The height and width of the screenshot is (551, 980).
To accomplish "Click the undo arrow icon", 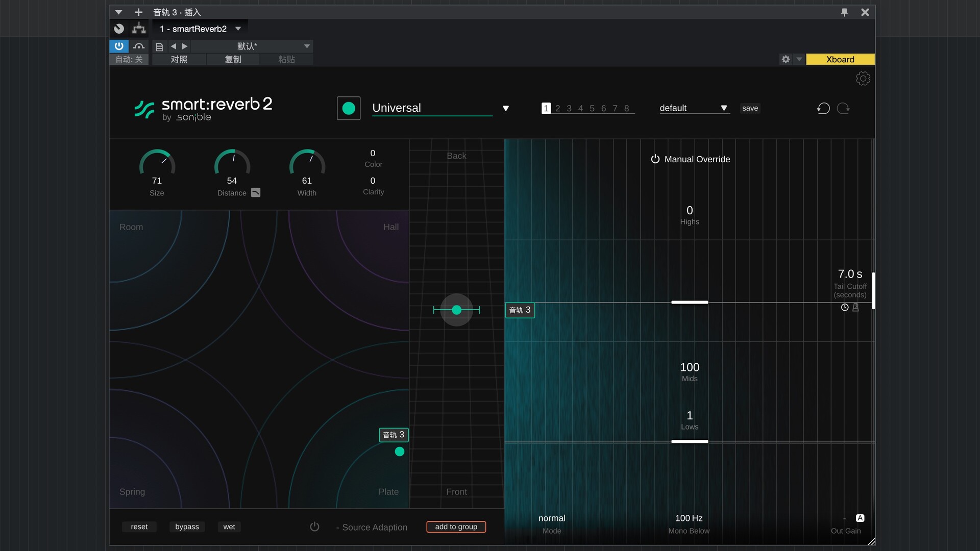I will click(823, 108).
